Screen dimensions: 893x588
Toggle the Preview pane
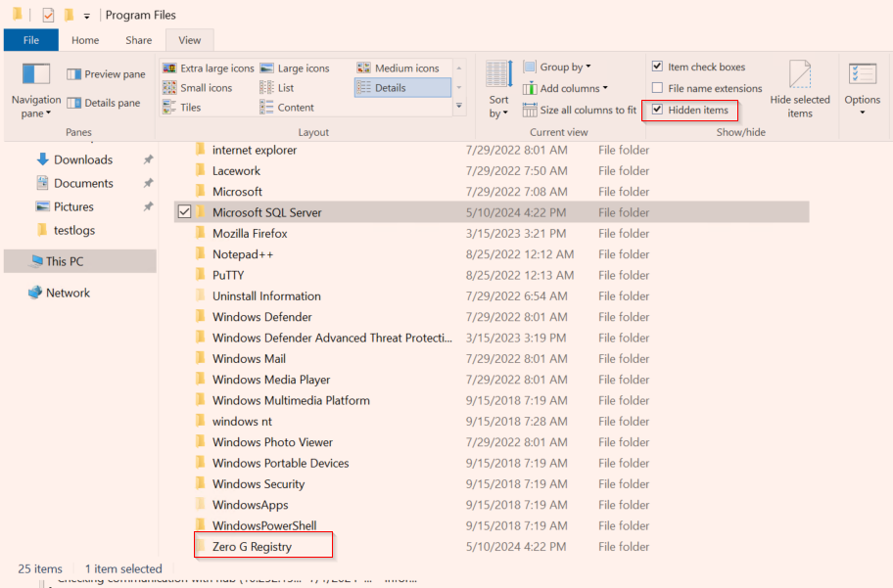[106, 74]
